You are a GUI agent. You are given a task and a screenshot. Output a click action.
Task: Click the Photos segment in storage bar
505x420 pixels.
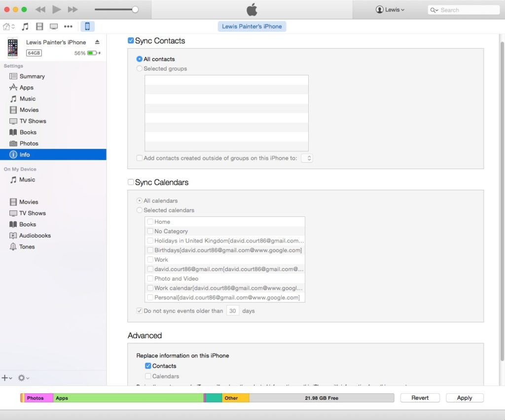tap(38, 398)
